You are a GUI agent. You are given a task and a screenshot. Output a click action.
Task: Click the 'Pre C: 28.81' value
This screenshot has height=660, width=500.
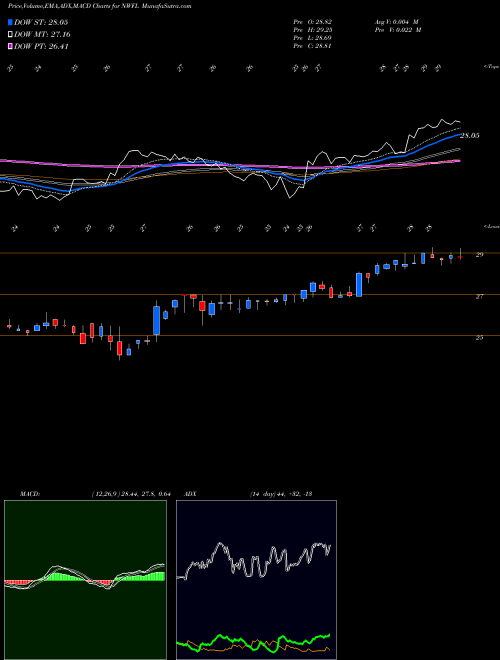[x=313, y=46]
